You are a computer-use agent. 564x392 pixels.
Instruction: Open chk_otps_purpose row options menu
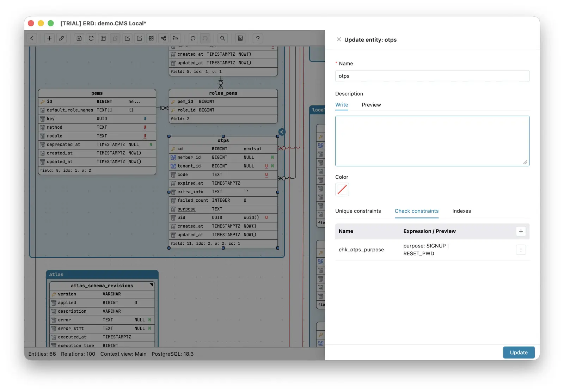coord(521,250)
